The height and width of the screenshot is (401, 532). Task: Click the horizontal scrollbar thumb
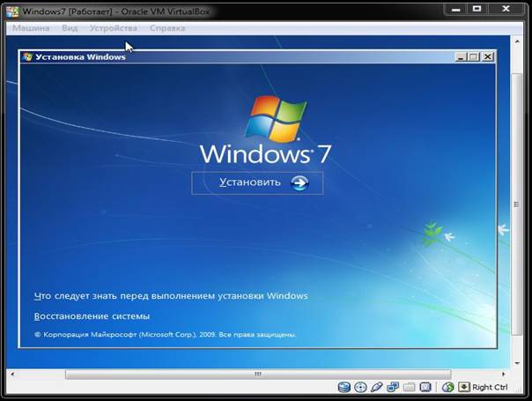coord(258,375)
